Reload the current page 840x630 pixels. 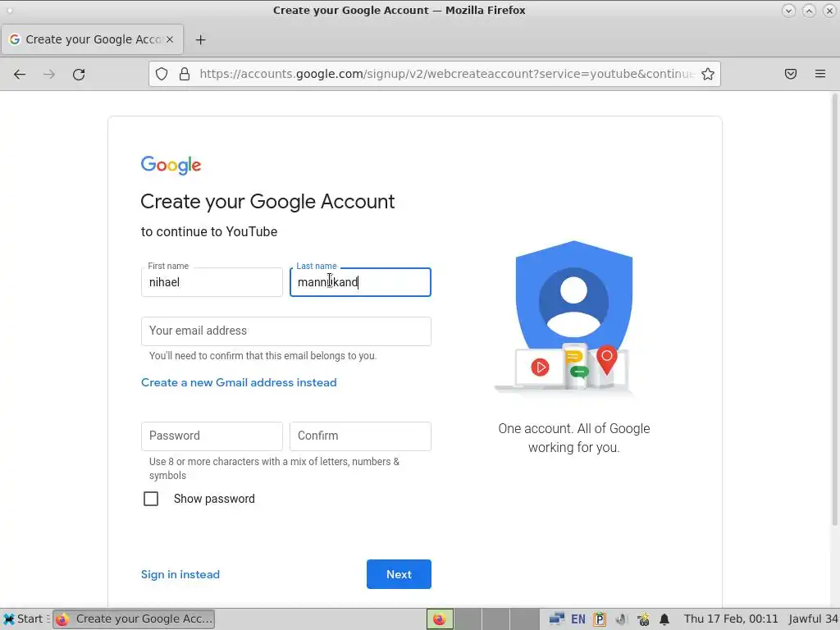click(79, 75)
